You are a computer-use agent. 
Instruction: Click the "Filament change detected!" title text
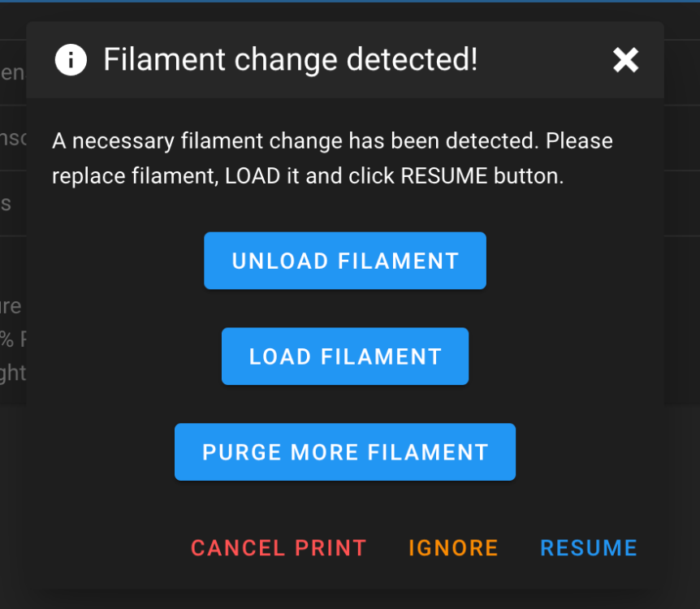(291, 60)
